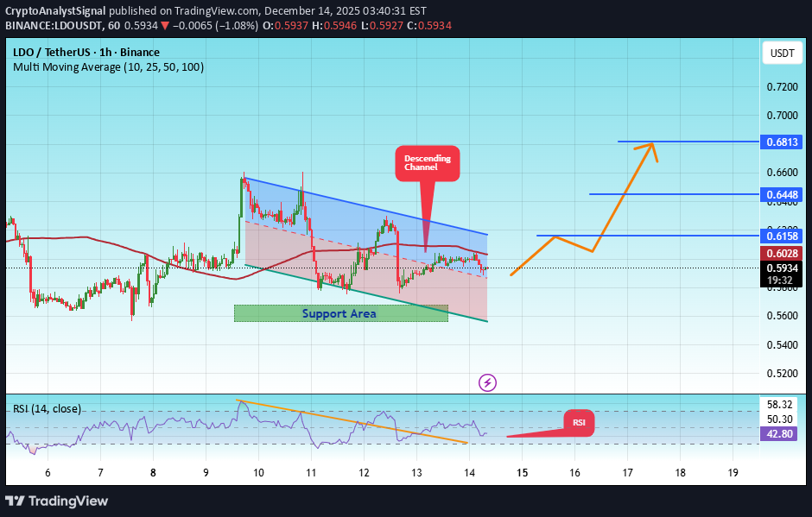
Task: Click the current price label 0.5934
Action: pyautogui.click(x=783, y=268)
